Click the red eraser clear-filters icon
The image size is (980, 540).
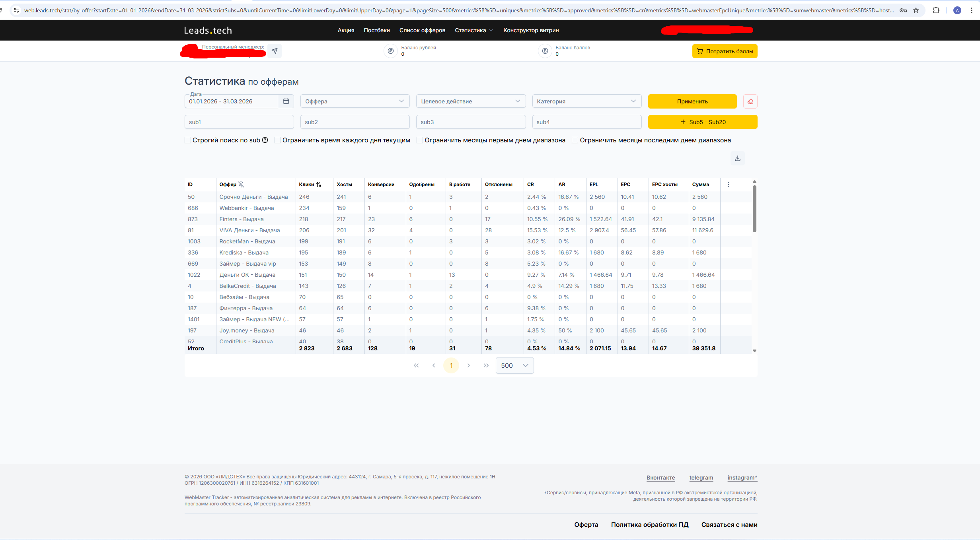(750, 101)
